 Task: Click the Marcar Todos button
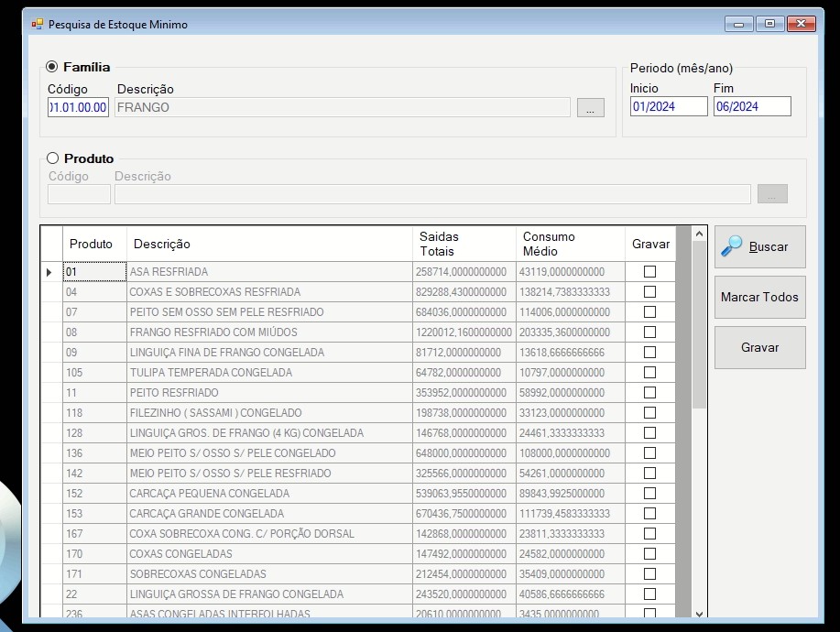(759, 298)
